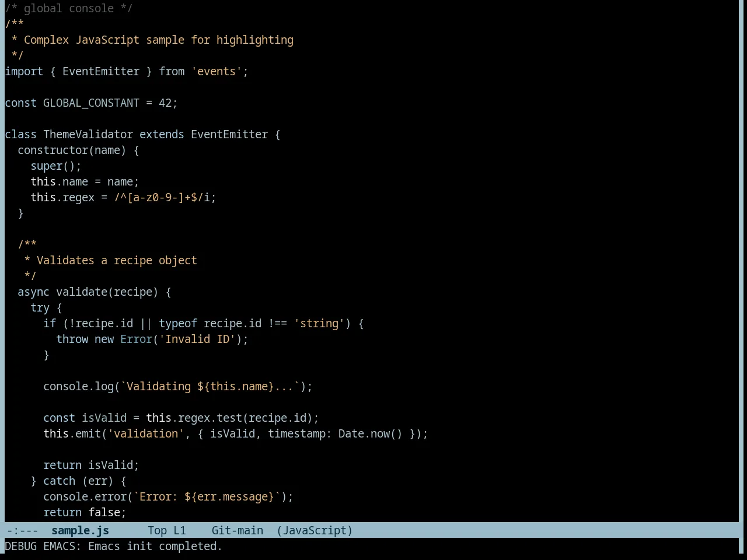The height and width of the screenshot is (560, 747).
Task: Place cursor on '/* global console */' comment
Action: (69, 9)
